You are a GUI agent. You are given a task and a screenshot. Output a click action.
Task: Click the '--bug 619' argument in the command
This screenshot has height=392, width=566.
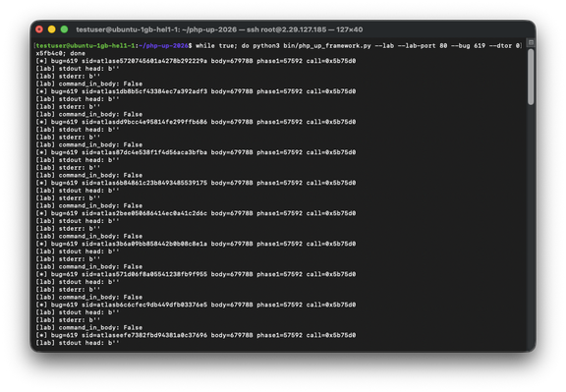(468, 46)
